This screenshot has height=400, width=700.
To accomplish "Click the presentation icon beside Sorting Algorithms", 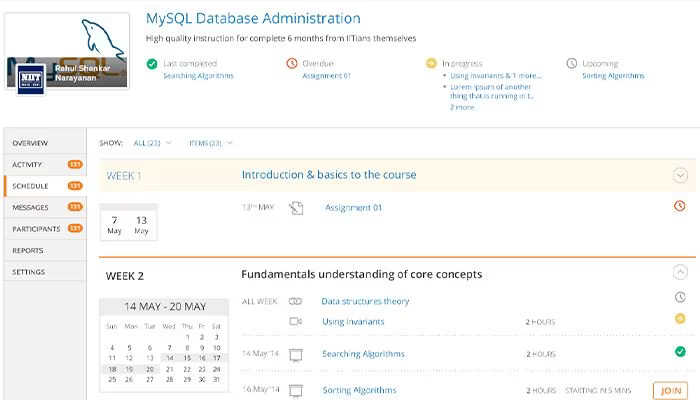I will pyautogui.click(x=296, y=391).
